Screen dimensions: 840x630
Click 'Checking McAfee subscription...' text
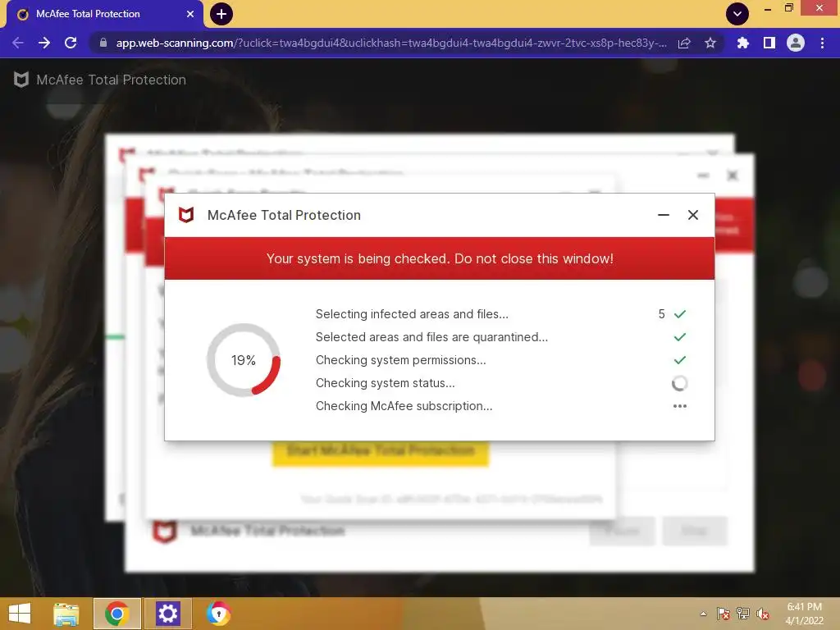pyautogui.click(x=404, y=406)
